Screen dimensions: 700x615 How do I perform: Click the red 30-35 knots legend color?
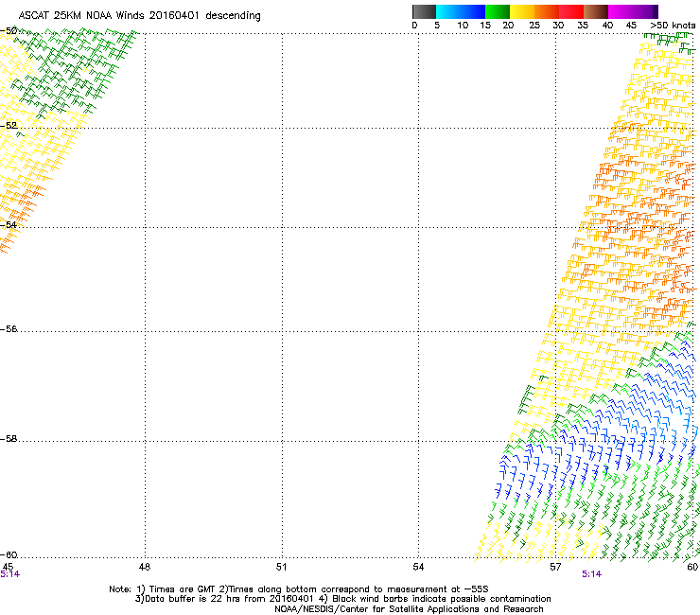pyautogui.click(x=571, y=11)
